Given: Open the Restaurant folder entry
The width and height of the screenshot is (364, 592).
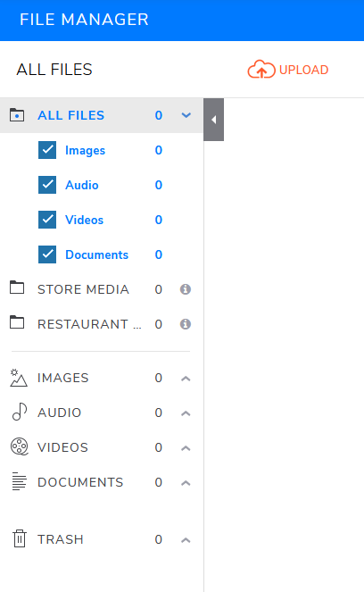Looking at the screenshot, I should coord(89,324).
